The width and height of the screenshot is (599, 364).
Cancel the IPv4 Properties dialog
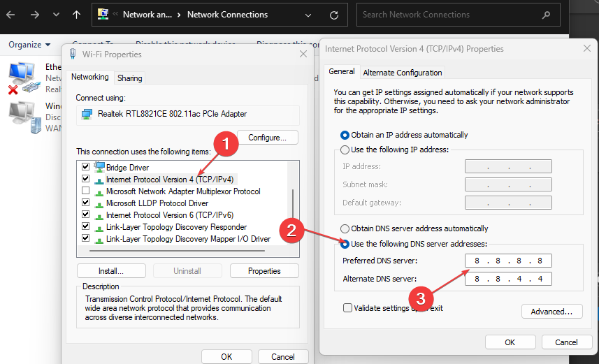[567, 342]
